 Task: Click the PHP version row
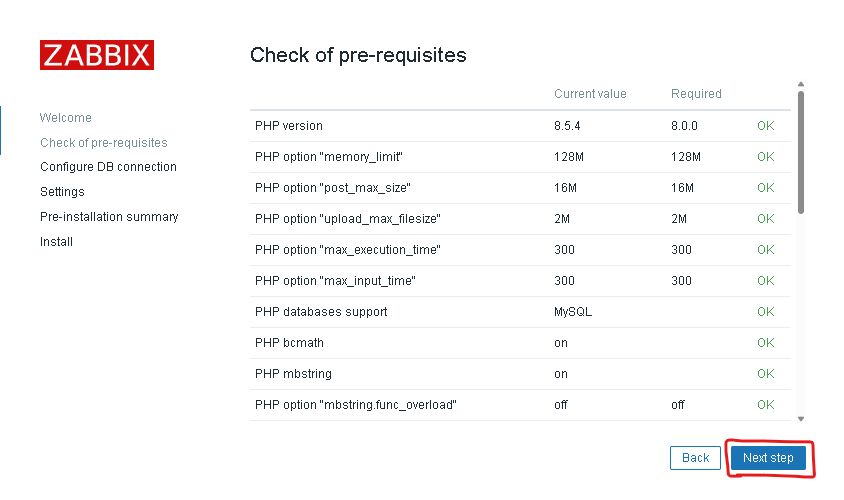pyautogui.click(x=520, y=126)
